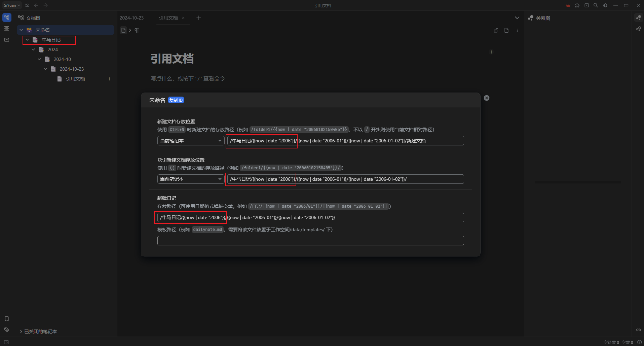
Task: Click the document attributes page icon
Action: [506, 30]
